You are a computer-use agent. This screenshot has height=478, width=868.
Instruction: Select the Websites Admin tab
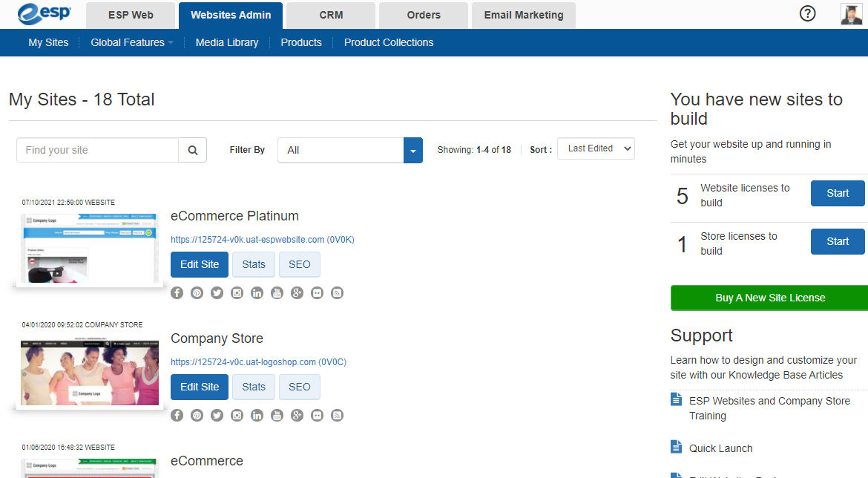point(231,16)
